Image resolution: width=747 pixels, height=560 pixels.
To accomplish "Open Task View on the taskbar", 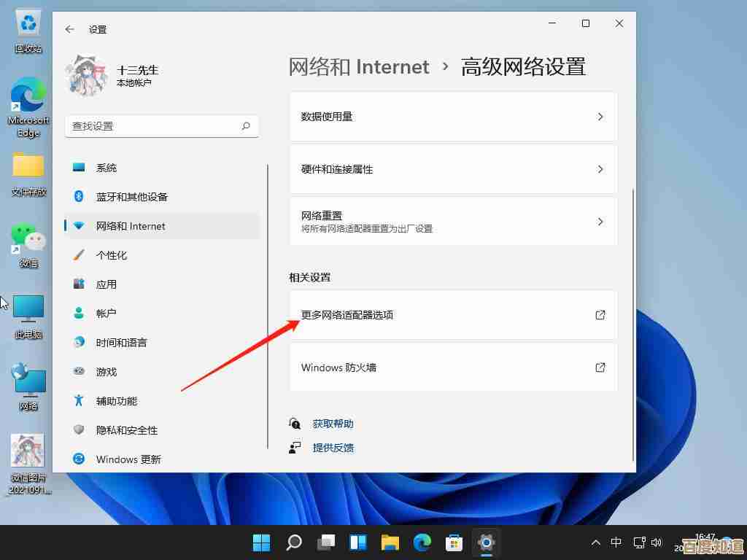I will [x=325, y=542].
